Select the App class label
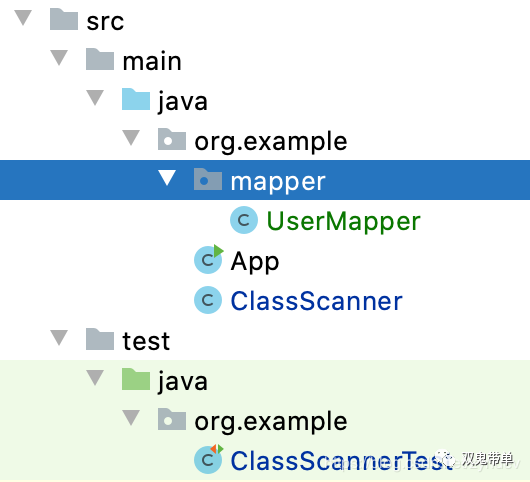The image size is (530, 482). [x=255, y=262]
